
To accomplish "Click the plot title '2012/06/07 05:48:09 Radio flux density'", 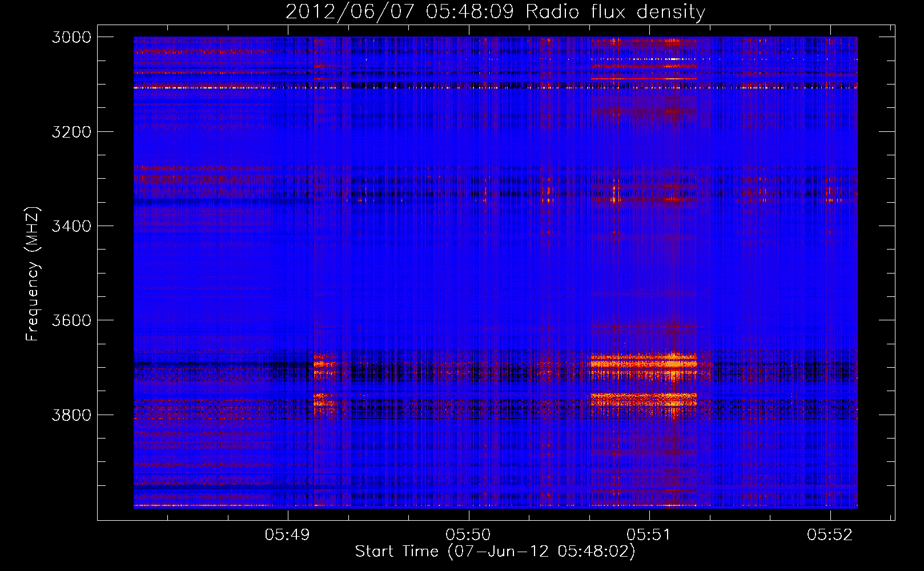I will click(x=495, y=12).
